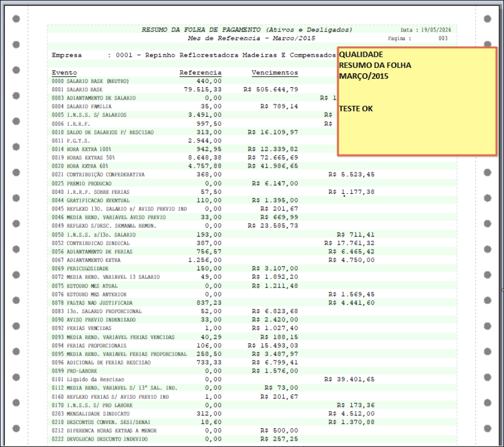Viewport: 504px width, 447px height.
Task: Click row '0046 MEDIA REND. VARIAVEL AVISO PREVIO'
Action: [x=109, y=217]
